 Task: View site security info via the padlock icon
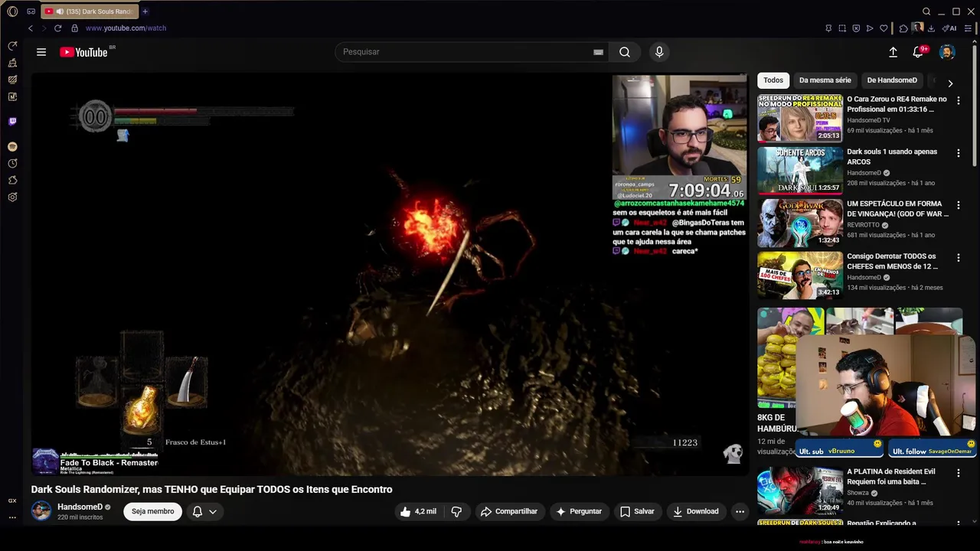(74, 28)
